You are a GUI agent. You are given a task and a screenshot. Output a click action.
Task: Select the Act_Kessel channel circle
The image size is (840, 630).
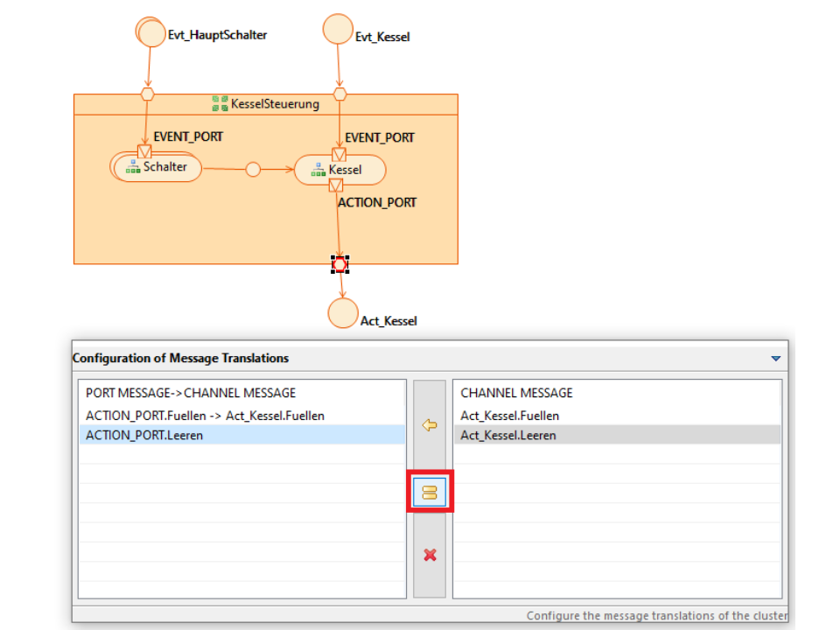343,313
